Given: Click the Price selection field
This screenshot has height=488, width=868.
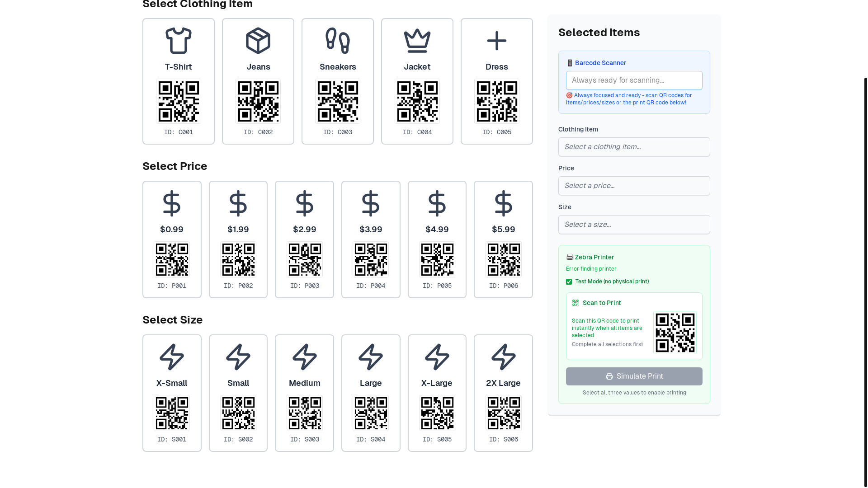Looking at the screenshot, I should pos(634,186).
